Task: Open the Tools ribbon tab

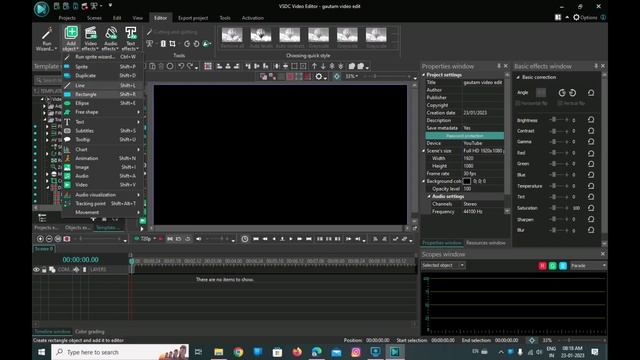Action: 225,18
